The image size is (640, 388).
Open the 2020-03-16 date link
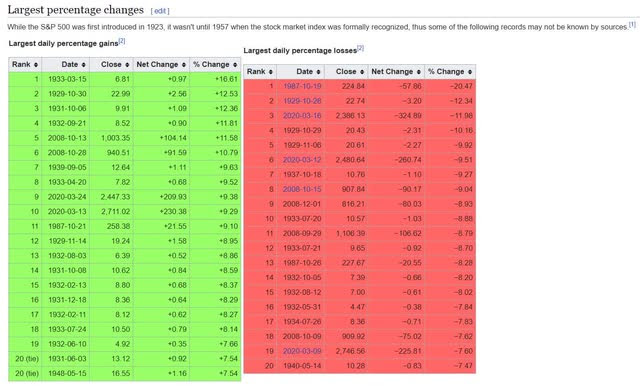(302, 115)
